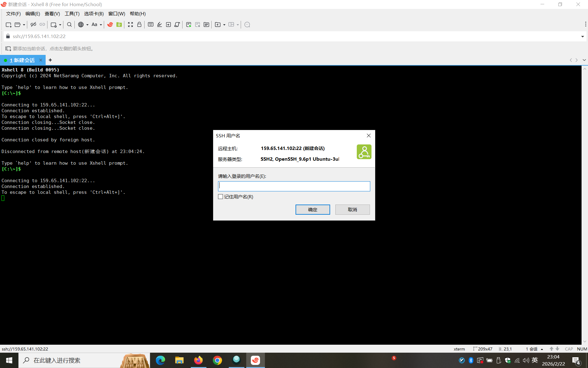The width and height of the screenshot is (588, 368).
Task: Open the keyboard mapping icon
Action: (150, 25)
